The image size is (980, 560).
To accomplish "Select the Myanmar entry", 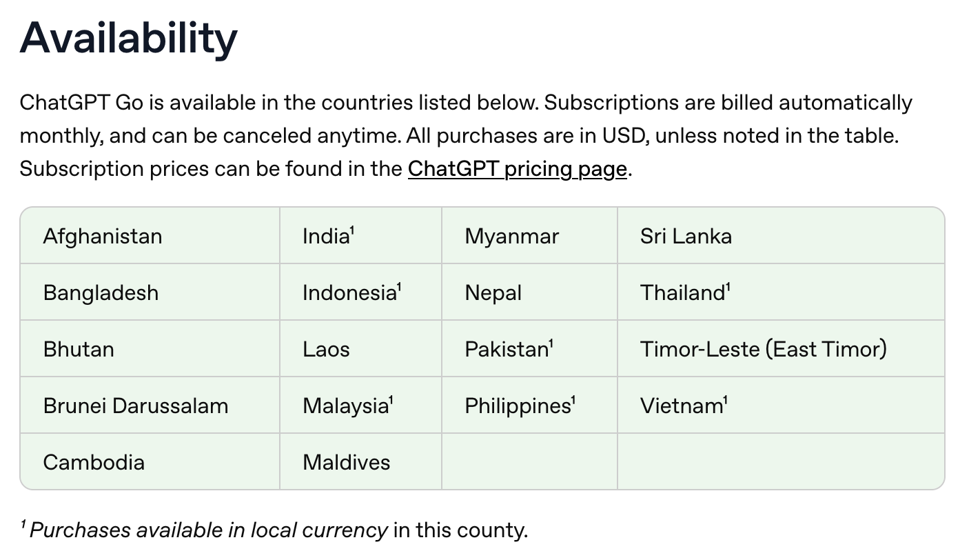I will coord(512,237).
